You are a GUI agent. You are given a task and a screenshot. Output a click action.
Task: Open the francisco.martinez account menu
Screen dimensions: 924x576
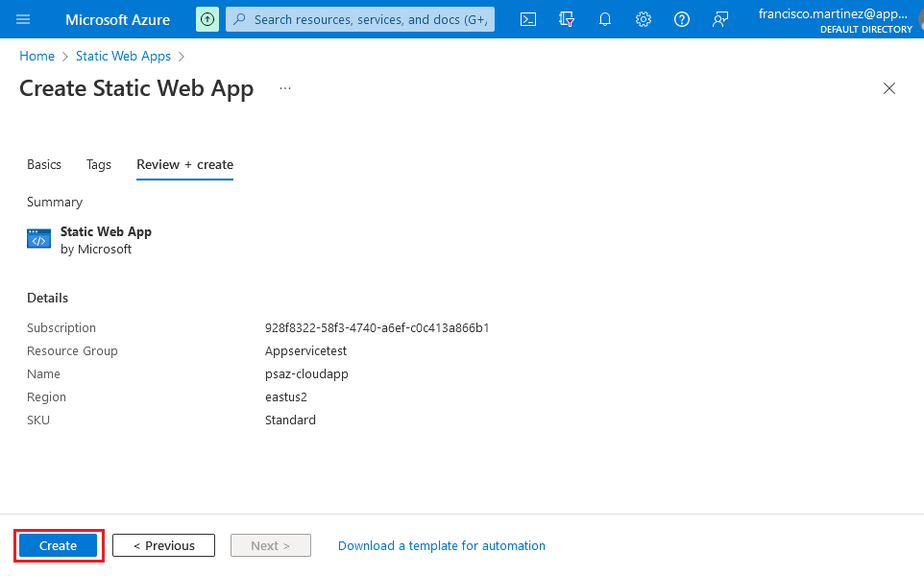[836, 19]
